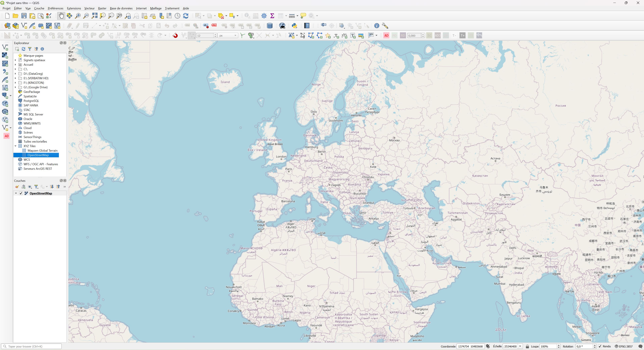Toggle OpenStreetMap layer visibility checkbox
Image resolution: width=644 pixels, height=350 pixels.
21,193
